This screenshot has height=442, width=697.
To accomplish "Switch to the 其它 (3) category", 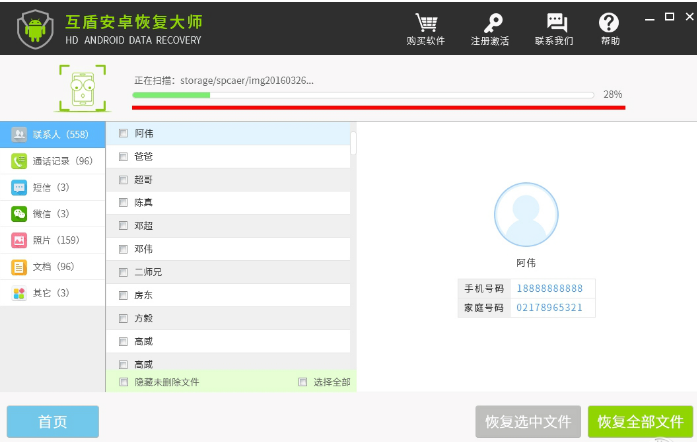I will [x=52, y=293].
